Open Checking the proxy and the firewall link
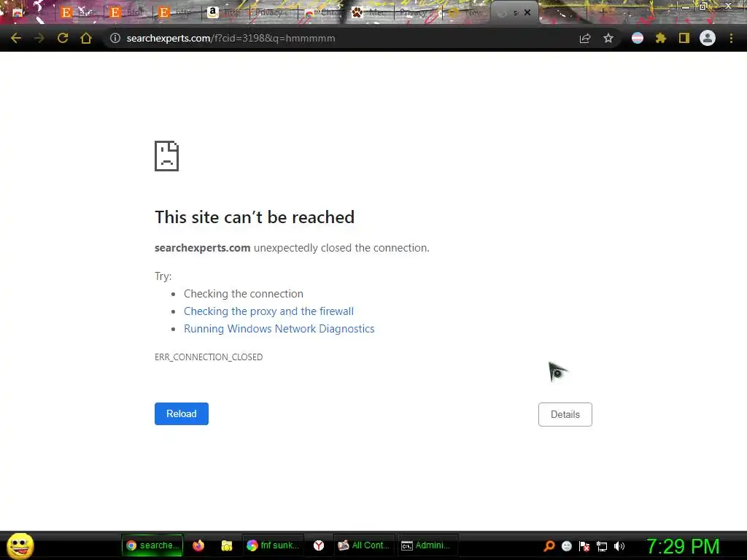The image size is (747, 560). tap(268, 311)
